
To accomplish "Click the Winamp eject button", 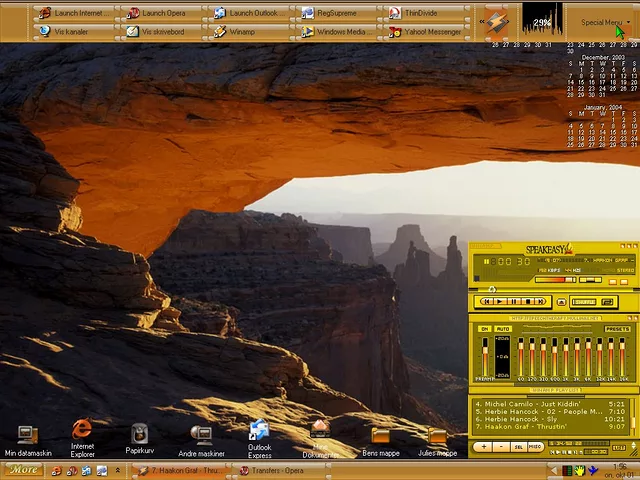I will point(561,302).
